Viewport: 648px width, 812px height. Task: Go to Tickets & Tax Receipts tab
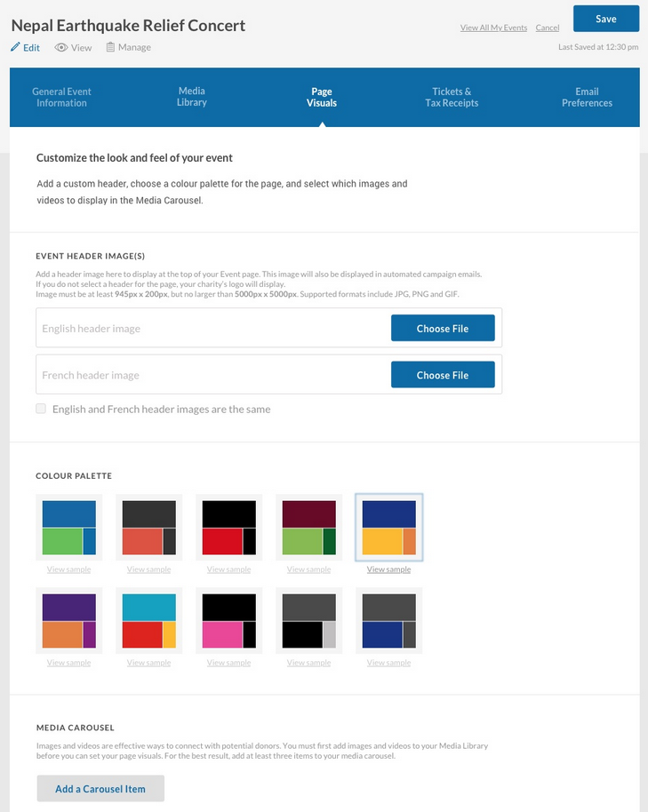coord(452,97)
